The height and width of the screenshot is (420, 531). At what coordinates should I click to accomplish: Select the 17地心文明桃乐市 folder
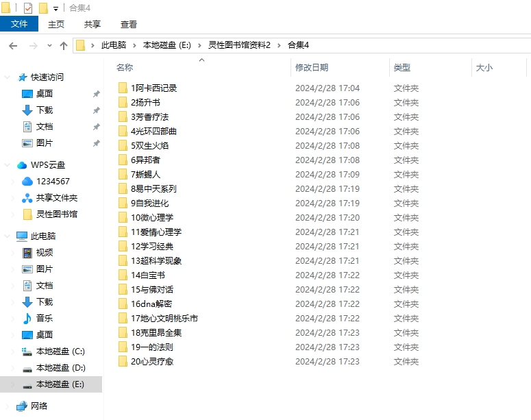click(164, 319)
